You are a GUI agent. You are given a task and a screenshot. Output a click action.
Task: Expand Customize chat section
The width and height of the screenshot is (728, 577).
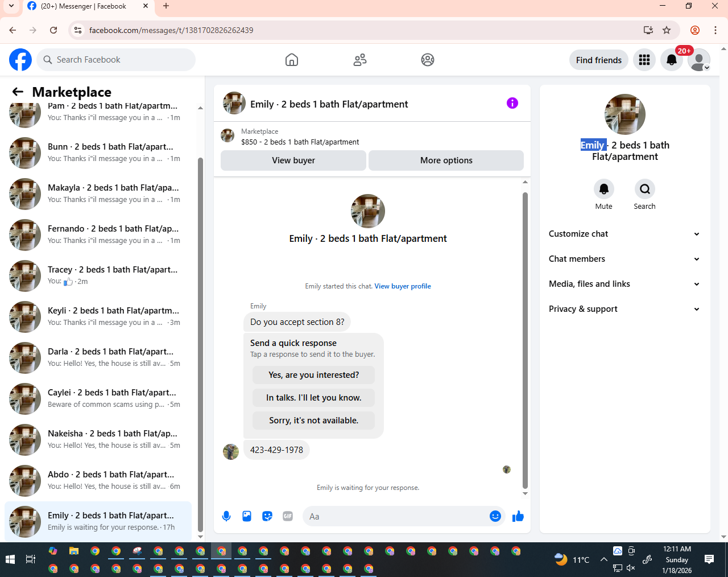[624, 234]
